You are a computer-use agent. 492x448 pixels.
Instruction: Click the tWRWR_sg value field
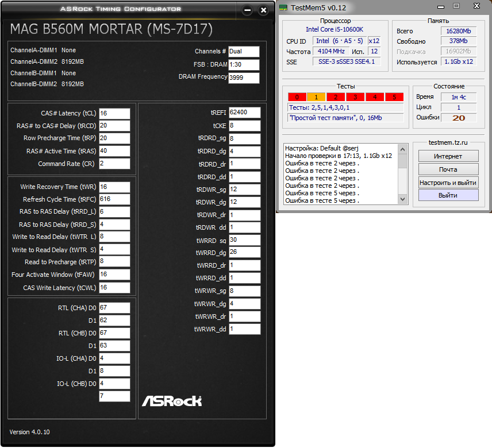tap(244, 291)
